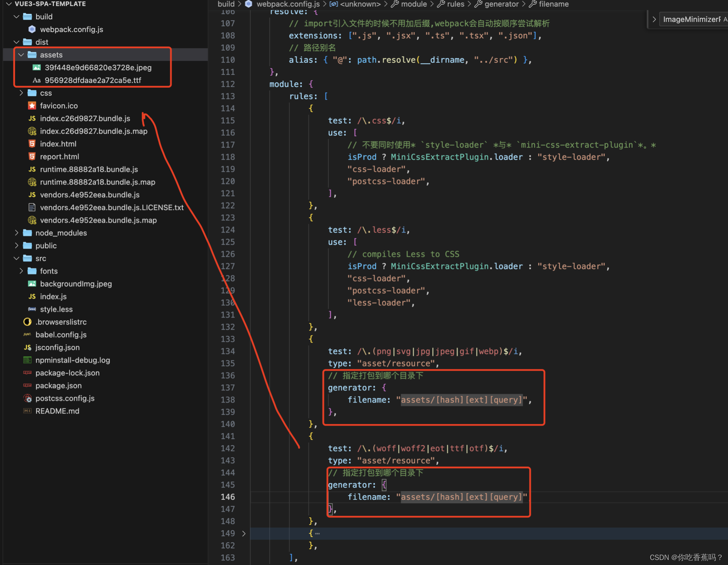Click the jsconfig.json file icon
The height and width of the screenshot is (565, 728).
[28, 347]
